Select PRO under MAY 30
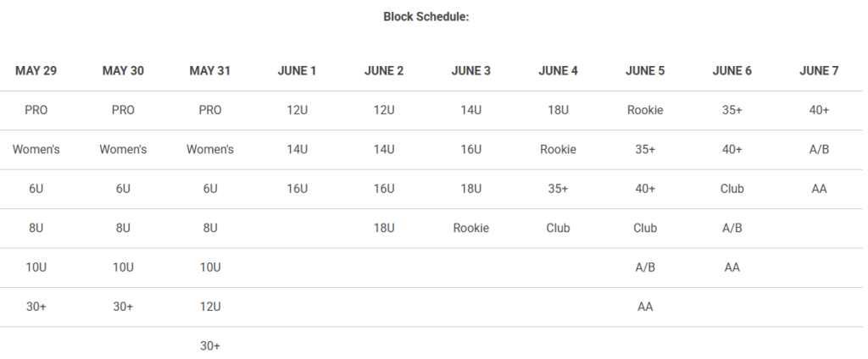 pyautogui.click(x=123, y=110)
